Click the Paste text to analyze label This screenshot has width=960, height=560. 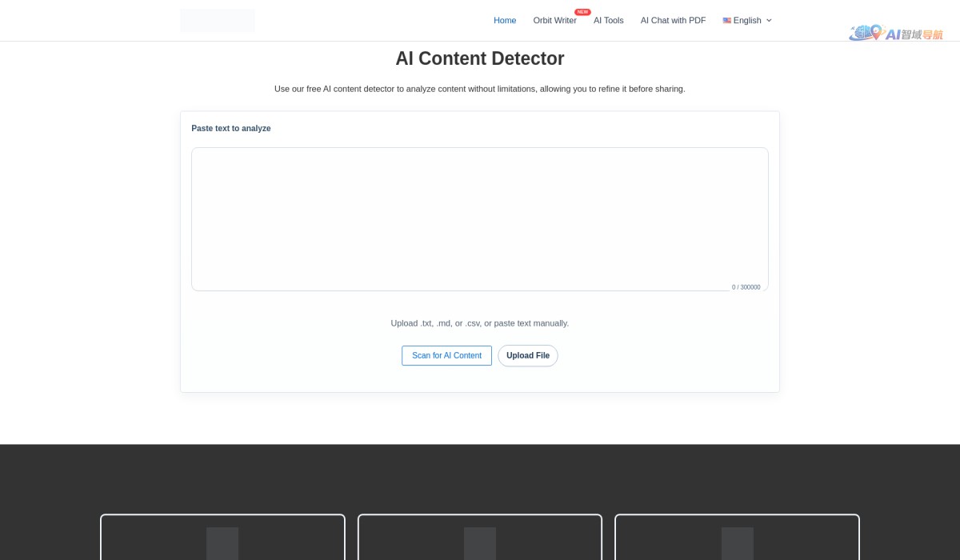point(231,128)
